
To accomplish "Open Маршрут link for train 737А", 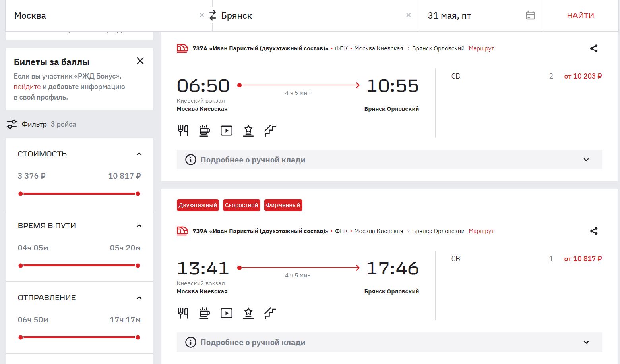I will (x=481, y=48).
